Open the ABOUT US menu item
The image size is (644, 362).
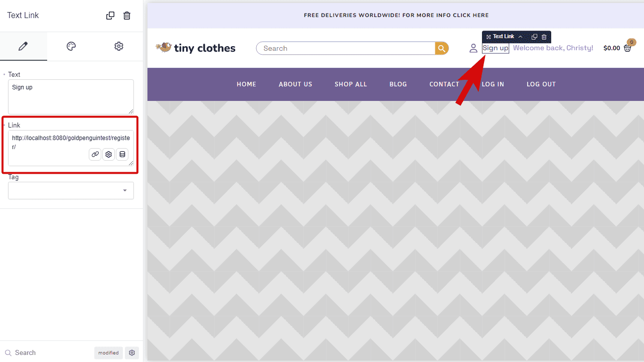click(295, 84)
